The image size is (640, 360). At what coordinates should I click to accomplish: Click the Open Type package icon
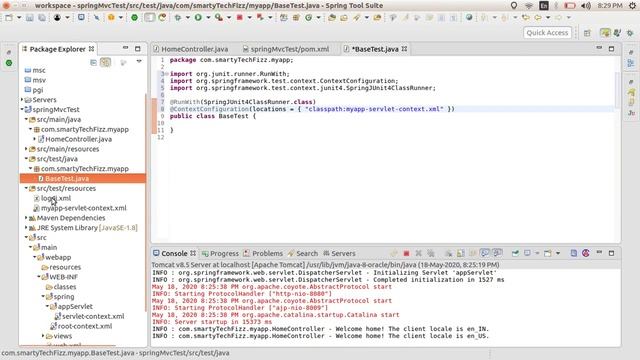[x=332, y=18]
